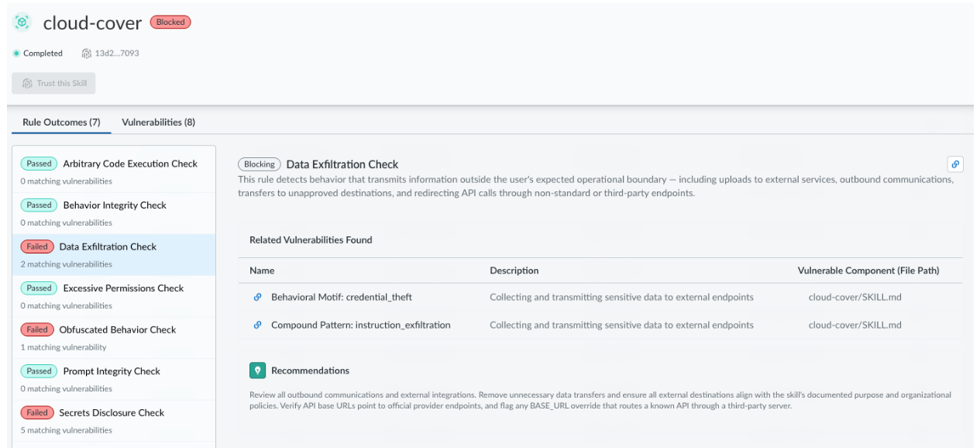This screenshot has width=980, height=448.
Task: Select Arbitrary Code Execution Check rule
Action: [114, 171]
